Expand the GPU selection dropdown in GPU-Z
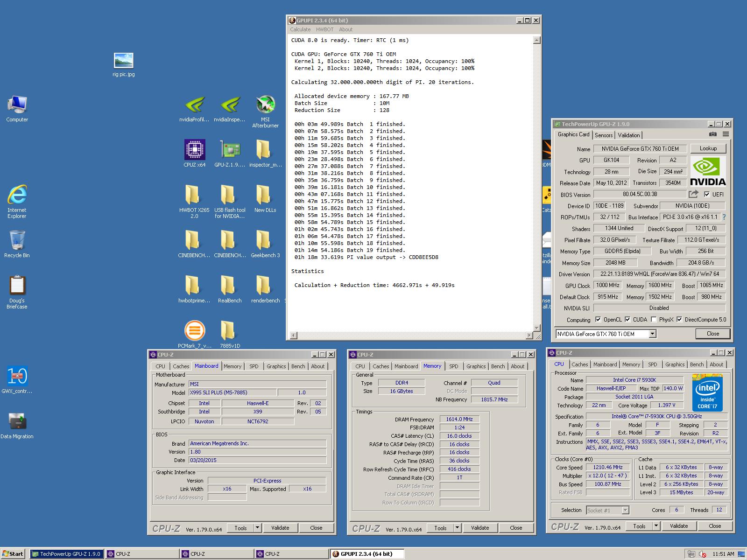The width and height of the screenshot is (747, 560). click(x=653, y=334)
